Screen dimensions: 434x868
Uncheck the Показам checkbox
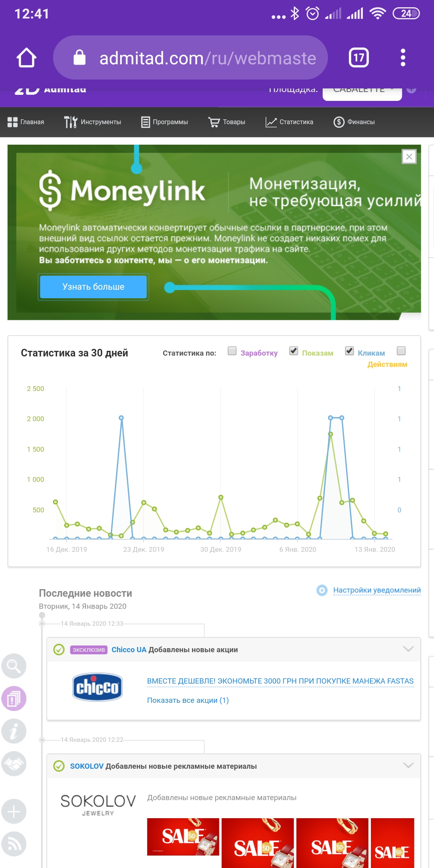pyautogui.click(x=294, y=351)
